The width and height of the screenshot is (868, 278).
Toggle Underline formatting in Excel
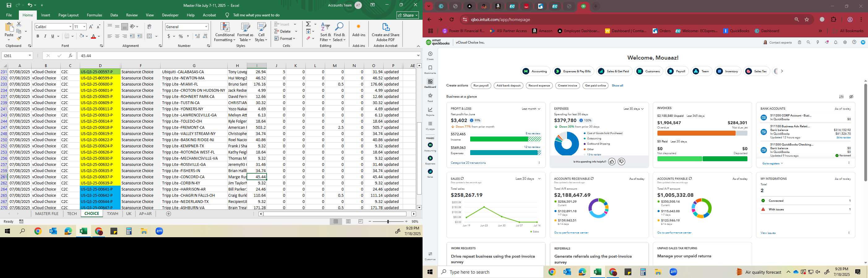pyautogui.click(x=53, y=36)
